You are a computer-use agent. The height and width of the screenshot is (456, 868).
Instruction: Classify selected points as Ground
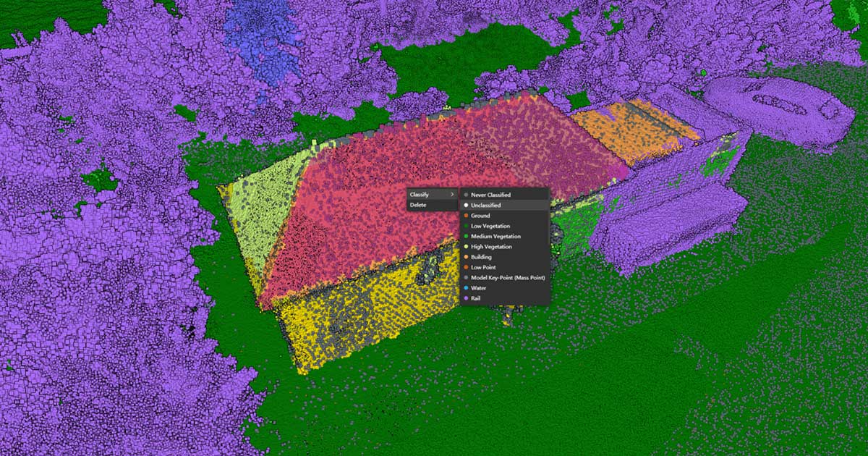click(480, 216)
